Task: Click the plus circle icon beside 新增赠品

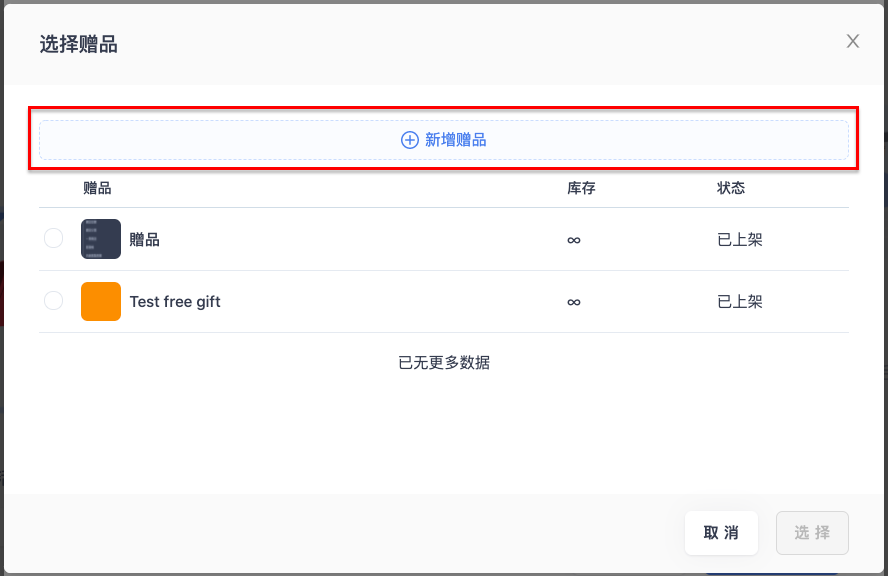Action: coord(409,140)
